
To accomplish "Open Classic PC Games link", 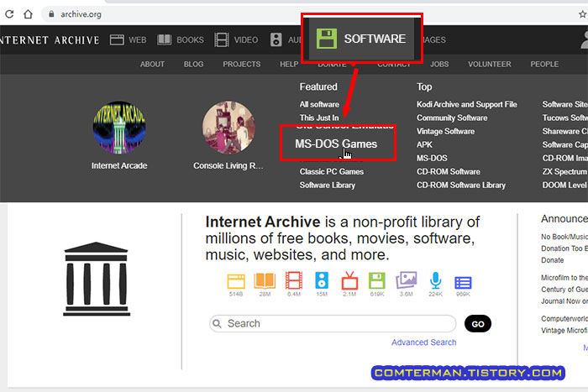I will (x=332, y=171).
